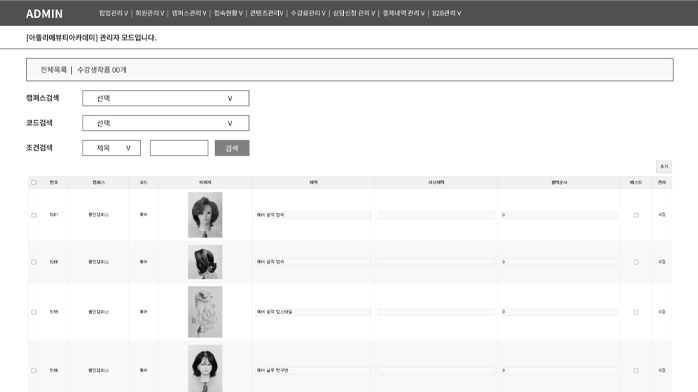This screenshot has height=392, width=698.
Task: Open the third row long hair thumbnail
Action: (205, 312)
